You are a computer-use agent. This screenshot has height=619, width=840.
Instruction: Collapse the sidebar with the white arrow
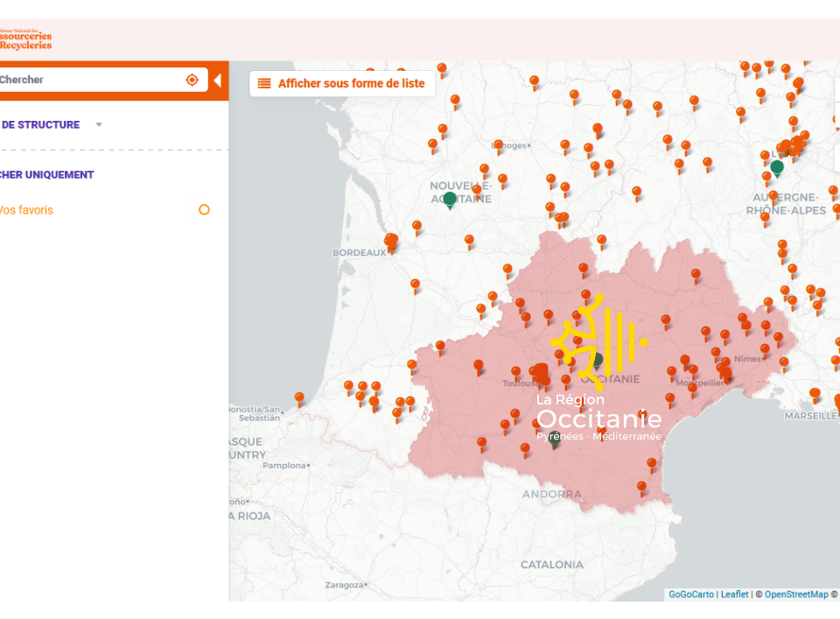218,81
